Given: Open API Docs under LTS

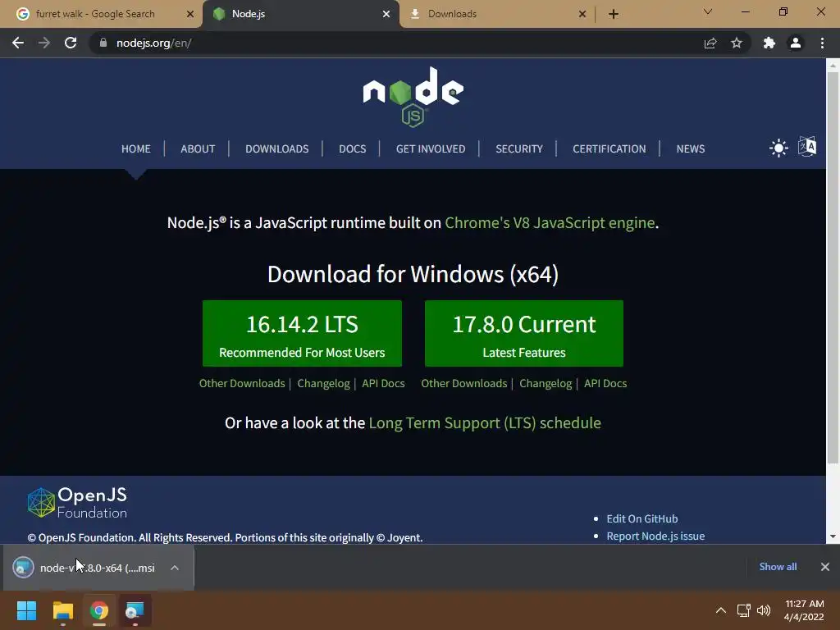Looking at the screenshot, I should tap(384, 384).
